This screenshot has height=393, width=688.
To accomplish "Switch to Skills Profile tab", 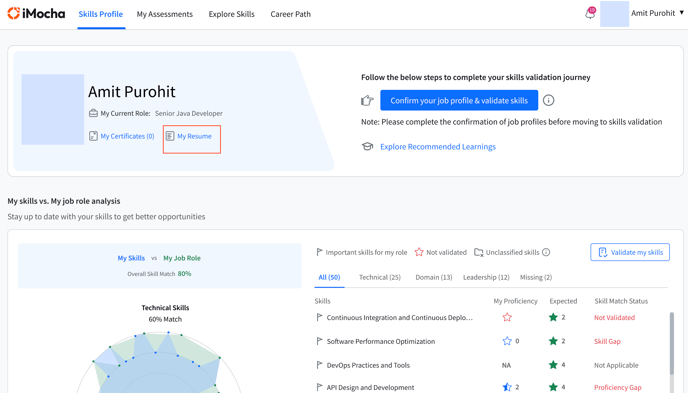I will pos(100,14).
